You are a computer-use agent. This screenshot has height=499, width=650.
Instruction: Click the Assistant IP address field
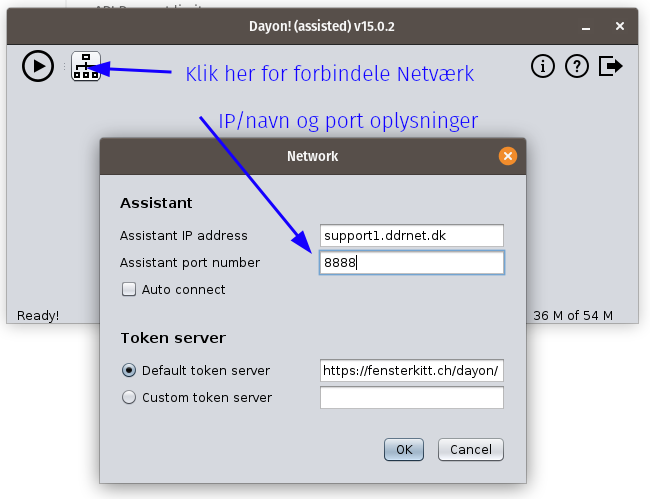pos(412,235)
